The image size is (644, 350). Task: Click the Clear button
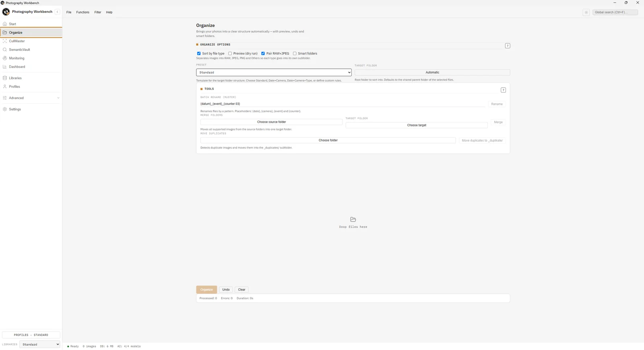pyautogui.click(x=242, y=290)
